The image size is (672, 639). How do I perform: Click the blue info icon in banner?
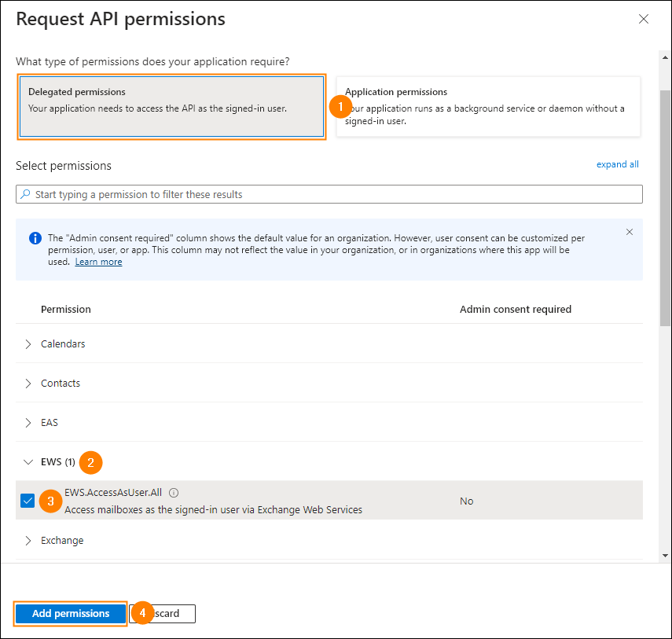click(x=35, y=238)
